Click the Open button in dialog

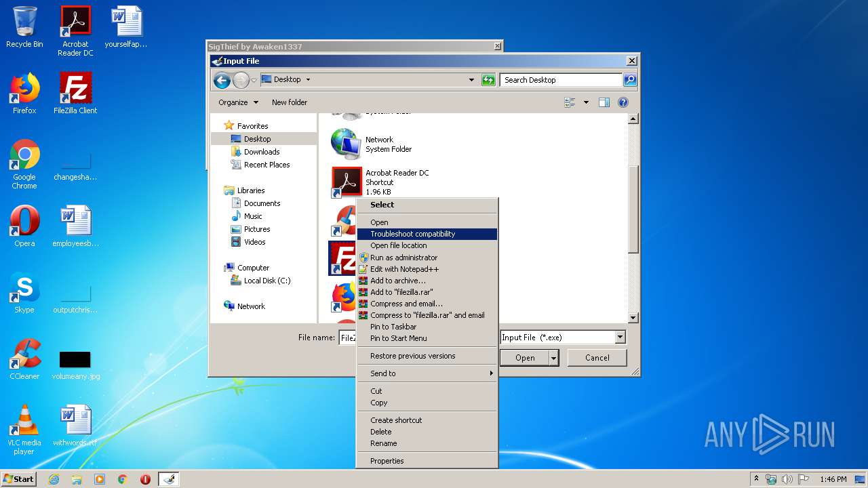524,358
